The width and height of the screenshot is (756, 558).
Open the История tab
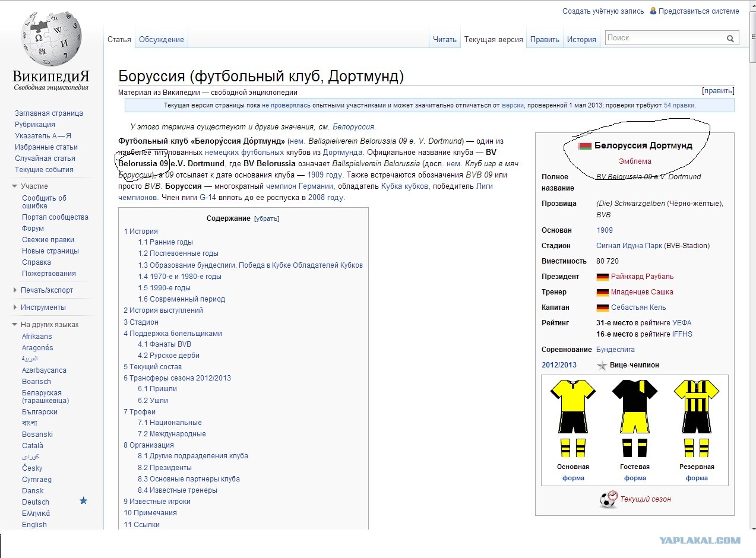click(x=581, y=40)
